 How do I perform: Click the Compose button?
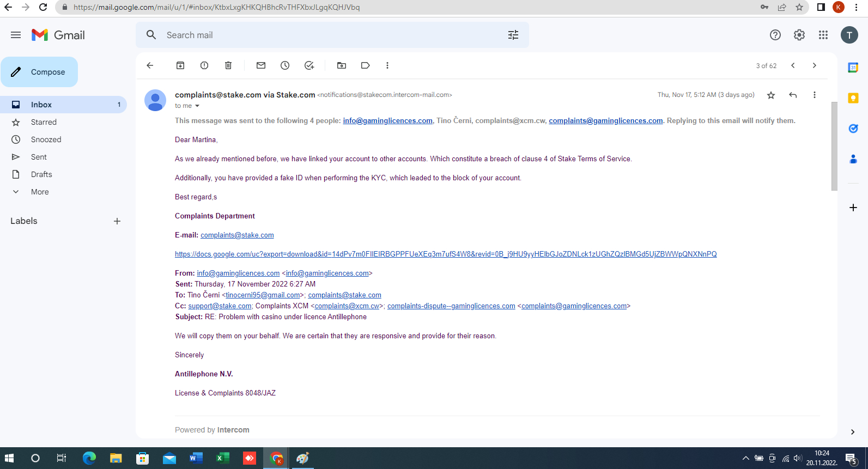click(39, 72)
